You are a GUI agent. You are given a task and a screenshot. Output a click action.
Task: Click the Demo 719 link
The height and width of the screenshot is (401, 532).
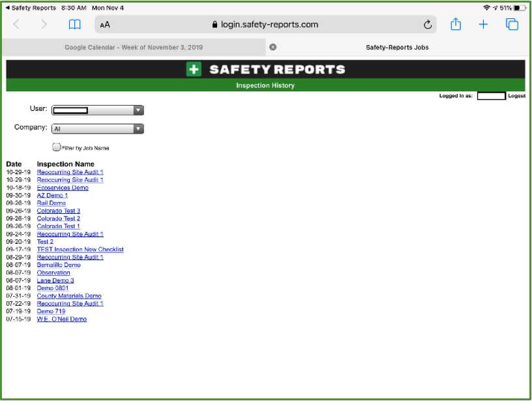[x=51, y=312]
